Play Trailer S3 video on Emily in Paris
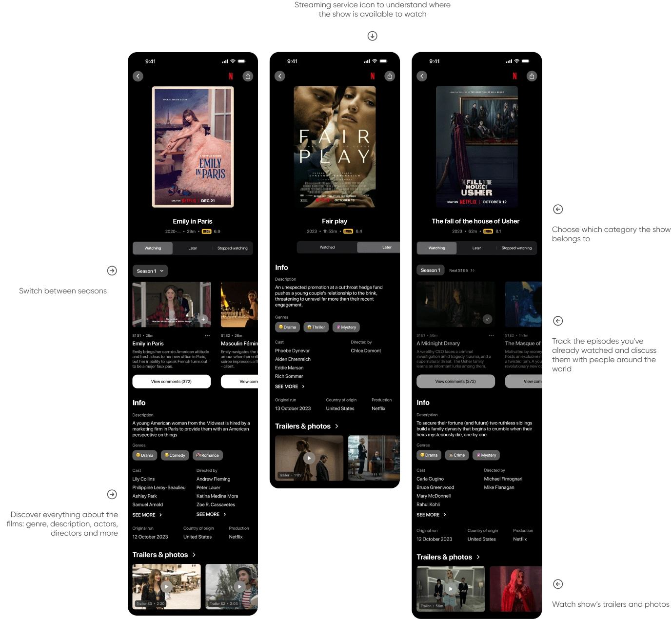 (x=167, y=587)
